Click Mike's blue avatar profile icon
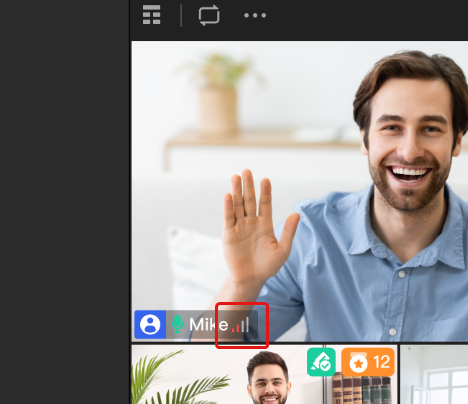The height and width of the screenshot is (404, 468). coord(150,324)
